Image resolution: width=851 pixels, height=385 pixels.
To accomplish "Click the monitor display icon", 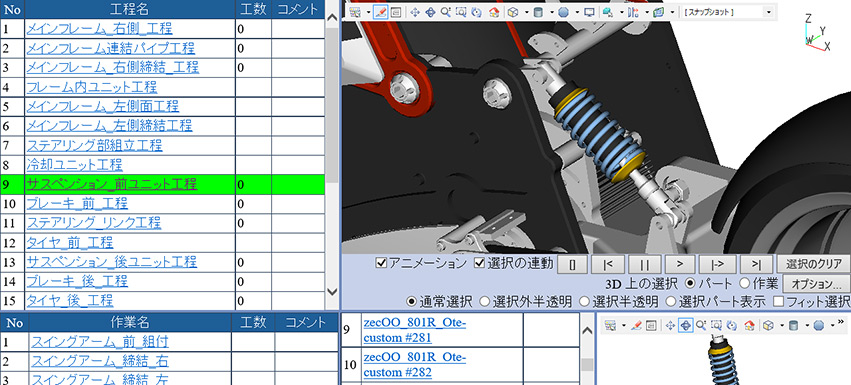I will (x=589, y=12).
